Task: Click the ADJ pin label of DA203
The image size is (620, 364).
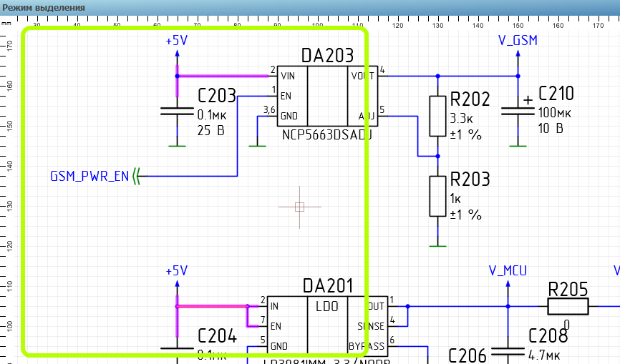Action: (367, 116)
